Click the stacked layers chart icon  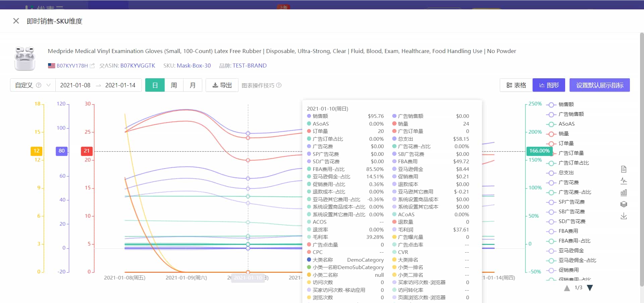(624, 204)
